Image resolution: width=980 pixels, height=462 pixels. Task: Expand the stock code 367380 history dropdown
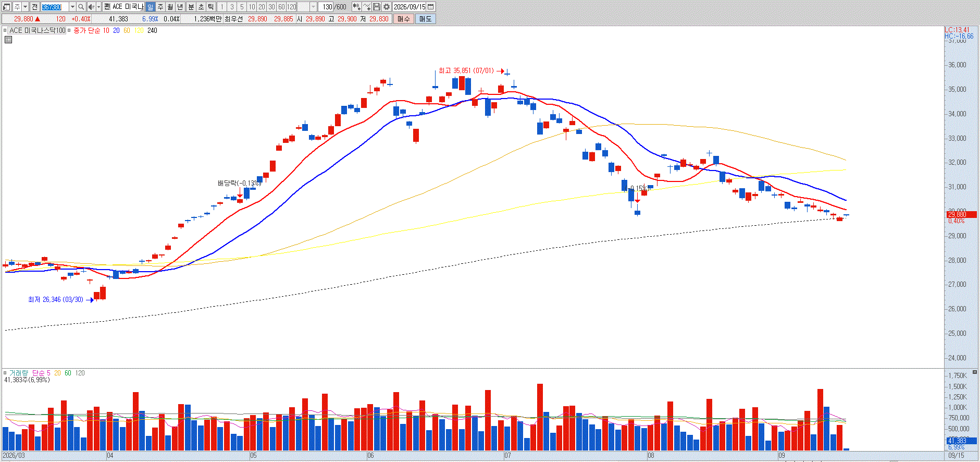[x=72, y=7]
